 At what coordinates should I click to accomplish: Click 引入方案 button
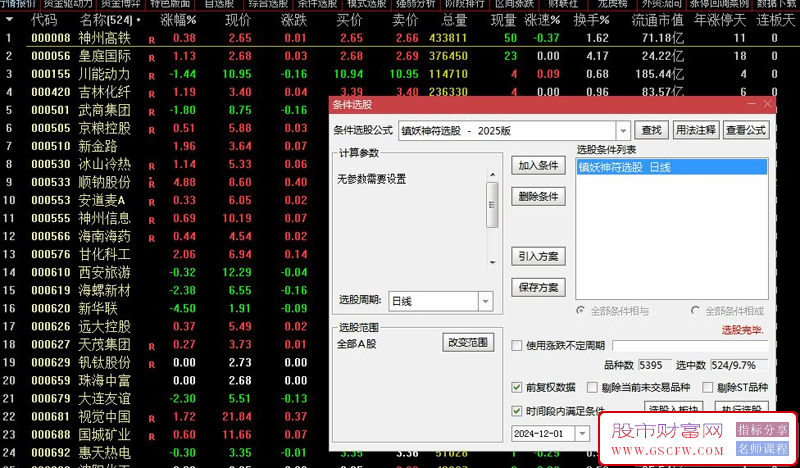pos(538,256)
